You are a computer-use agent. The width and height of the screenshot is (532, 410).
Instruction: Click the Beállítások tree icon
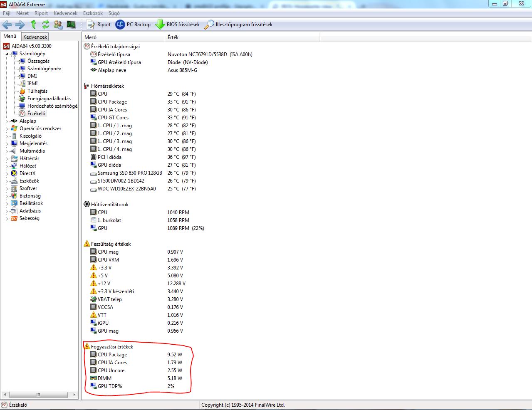click(14, 203)
